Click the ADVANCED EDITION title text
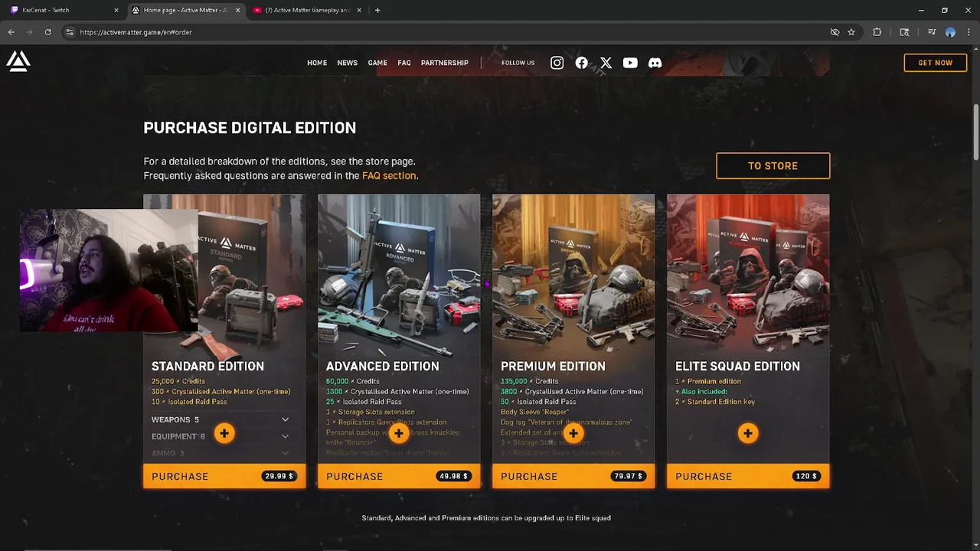980x551 pixels. pyautogui.click(x=383, y=367)
